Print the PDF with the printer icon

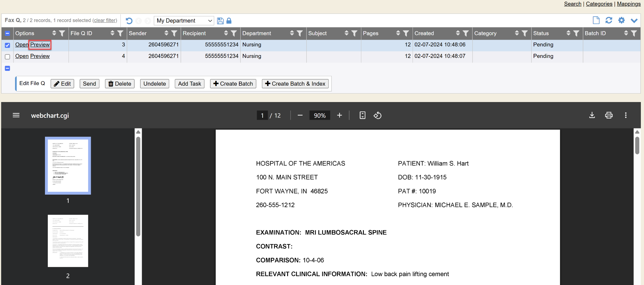tap(609, 115)
